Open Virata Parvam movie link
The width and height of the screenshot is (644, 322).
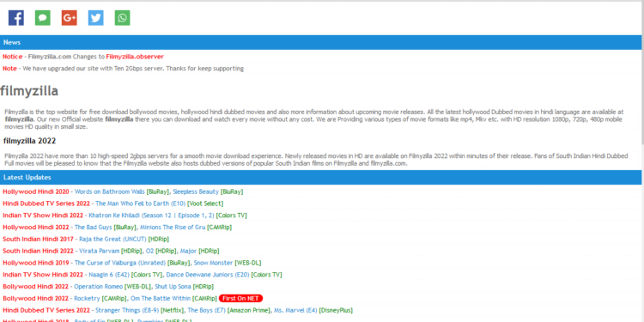[100, 252]
